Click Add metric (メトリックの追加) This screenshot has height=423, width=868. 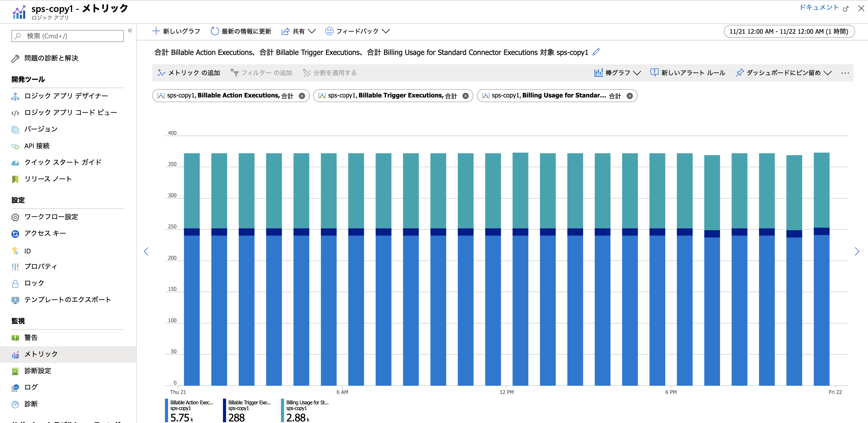coord(189,73)
